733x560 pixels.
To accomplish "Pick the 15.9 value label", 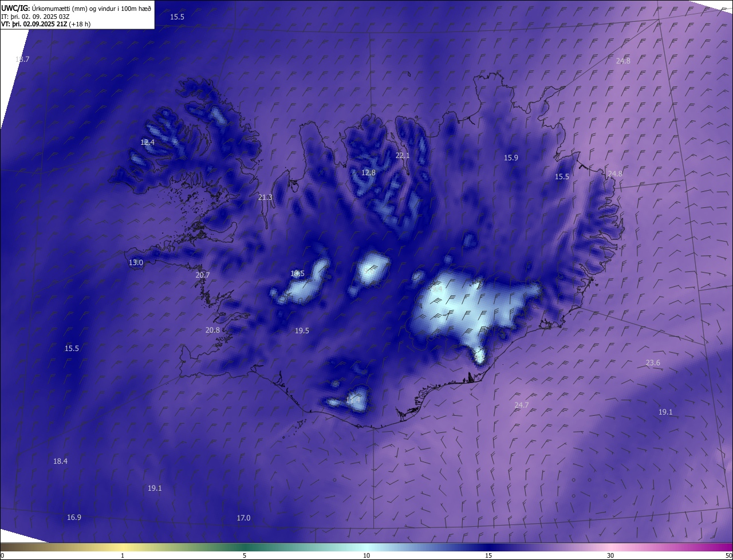I will 511,158.
